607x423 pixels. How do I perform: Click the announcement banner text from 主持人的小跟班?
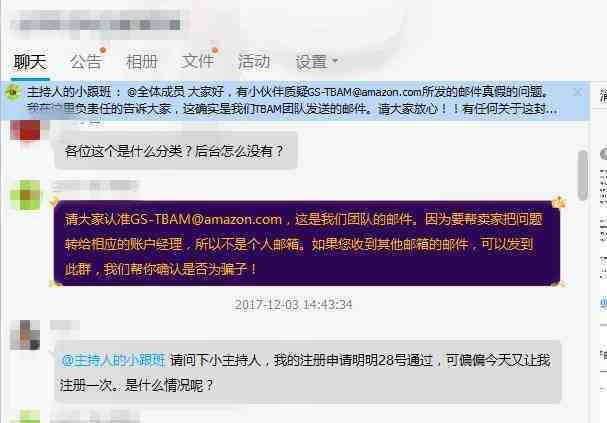coord(292,101)
